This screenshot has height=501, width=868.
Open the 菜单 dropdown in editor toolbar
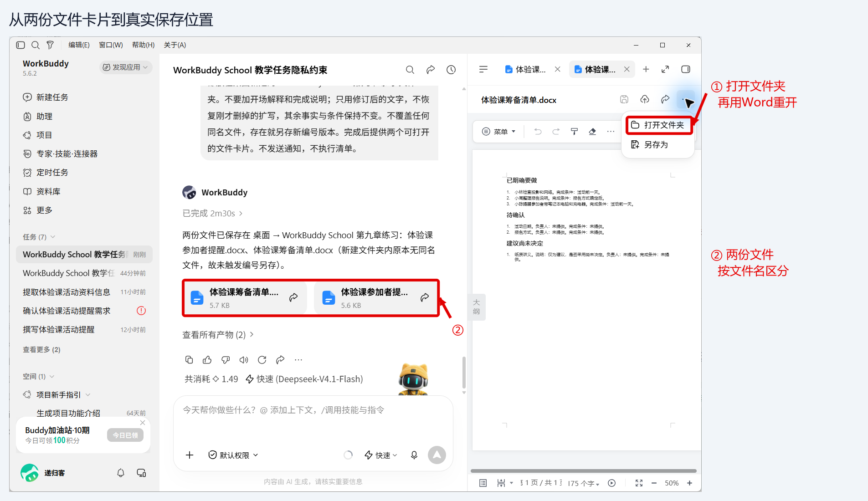pos(499,132)
